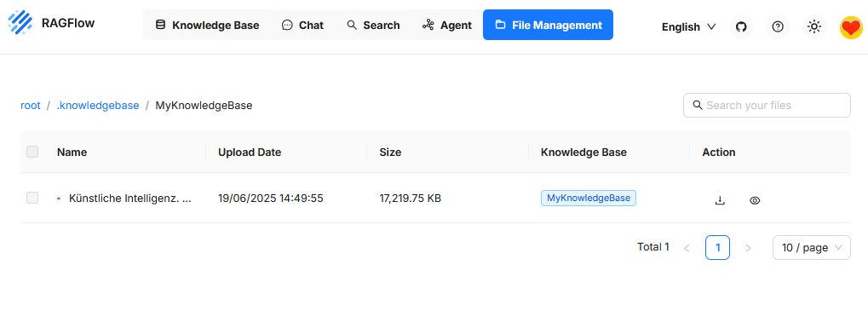
Task: Download the Künstliche Intelligenz file
Action: point(720,200)
